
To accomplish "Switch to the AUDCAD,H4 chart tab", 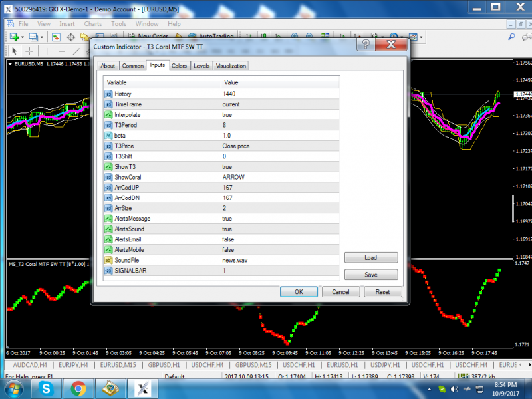I will coord(30,365).
